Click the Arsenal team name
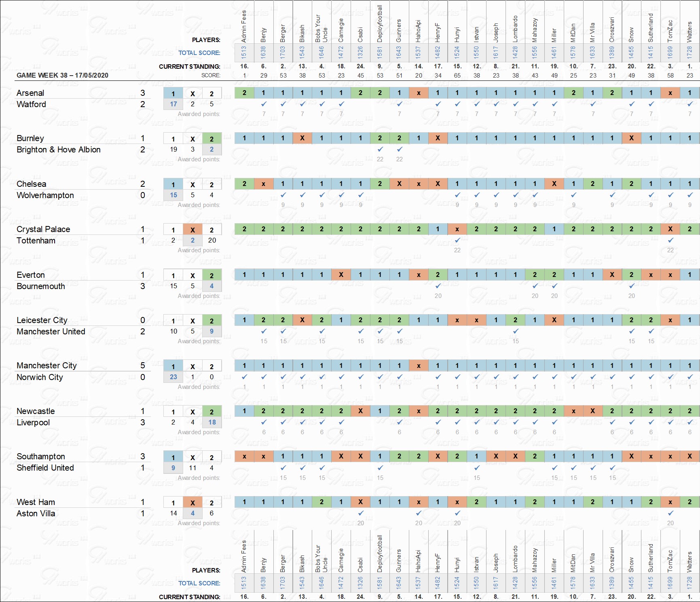The height and width of the screenshot is (602, 700). click(x=30, y=93)
